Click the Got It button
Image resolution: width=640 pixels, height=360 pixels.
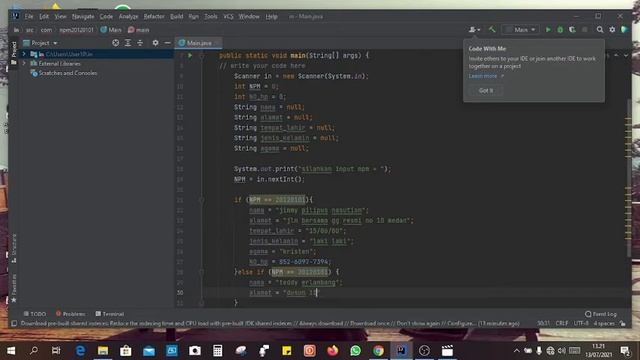(486, 90)
